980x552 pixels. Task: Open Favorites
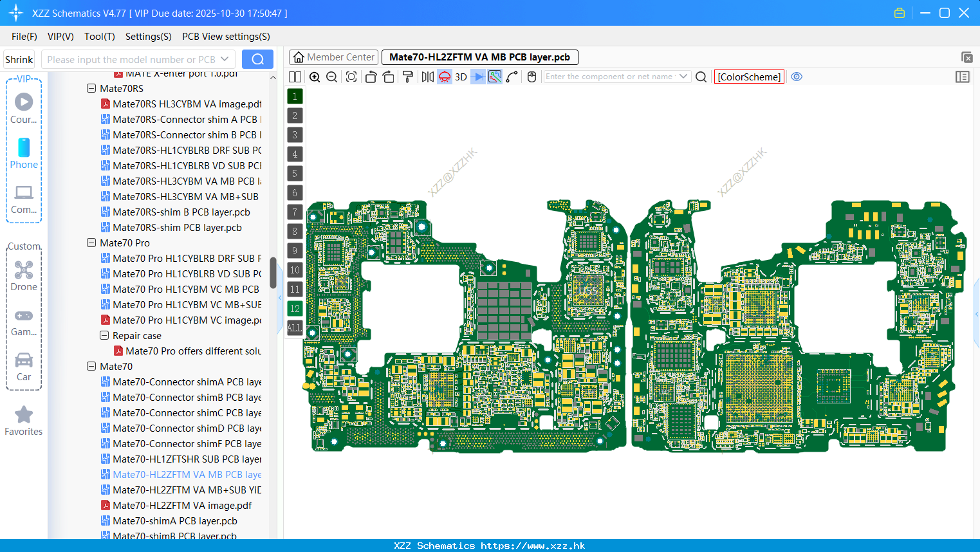coord(24,421)
